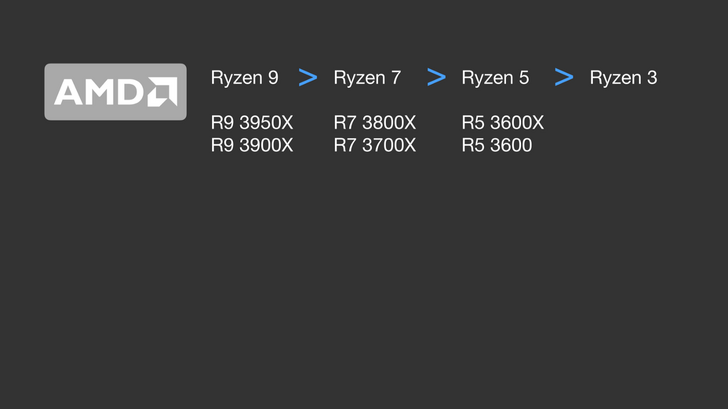
Task: Select the Ryzen 3 heading
Action: (x=624, y=78)
